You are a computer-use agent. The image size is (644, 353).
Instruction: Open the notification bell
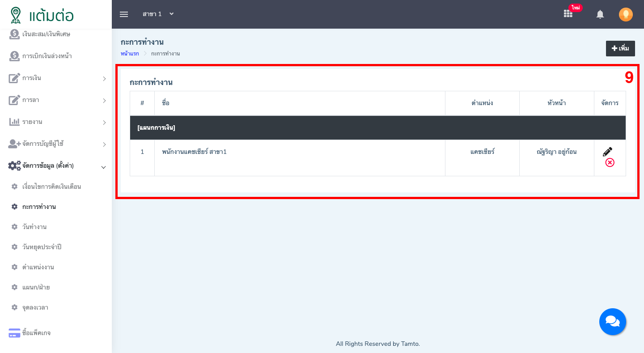(x=600, y=14)
